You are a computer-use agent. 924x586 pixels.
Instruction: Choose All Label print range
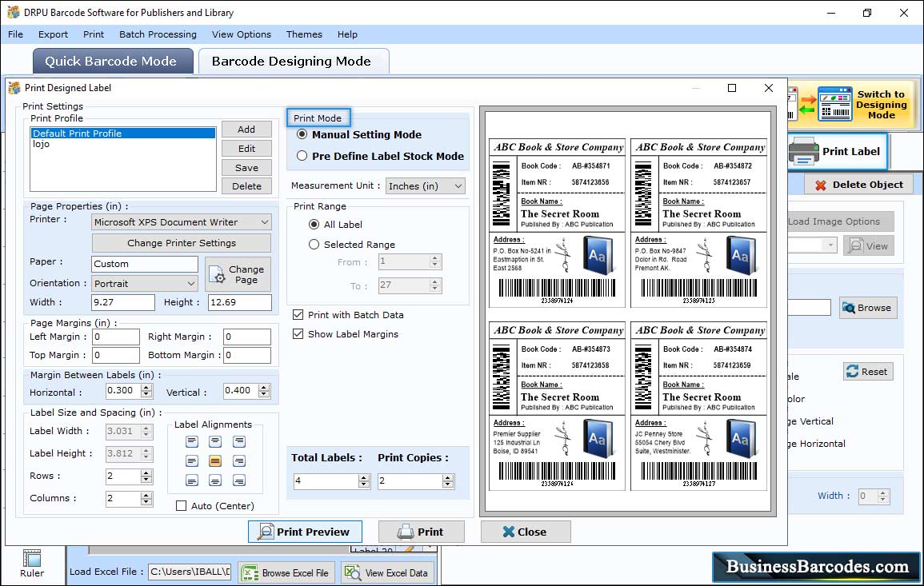point(314,225)
